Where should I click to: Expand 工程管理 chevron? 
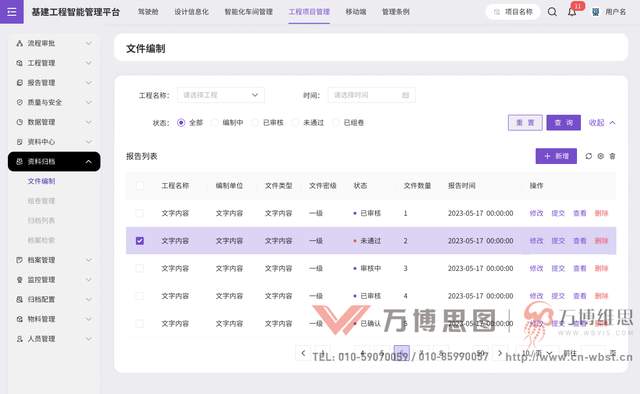point(89,63)
